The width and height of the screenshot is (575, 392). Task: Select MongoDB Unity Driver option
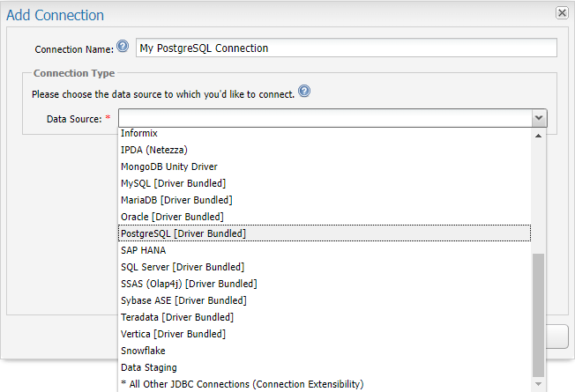point(325,166)
